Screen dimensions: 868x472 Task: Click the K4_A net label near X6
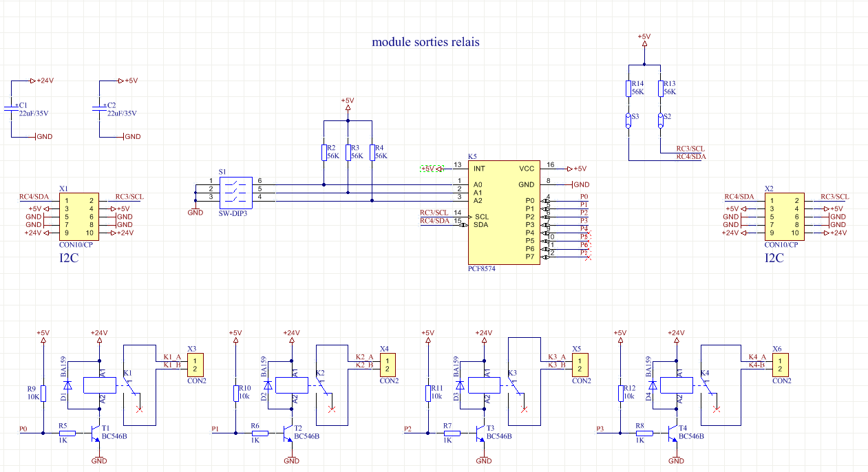coord(757,357)
